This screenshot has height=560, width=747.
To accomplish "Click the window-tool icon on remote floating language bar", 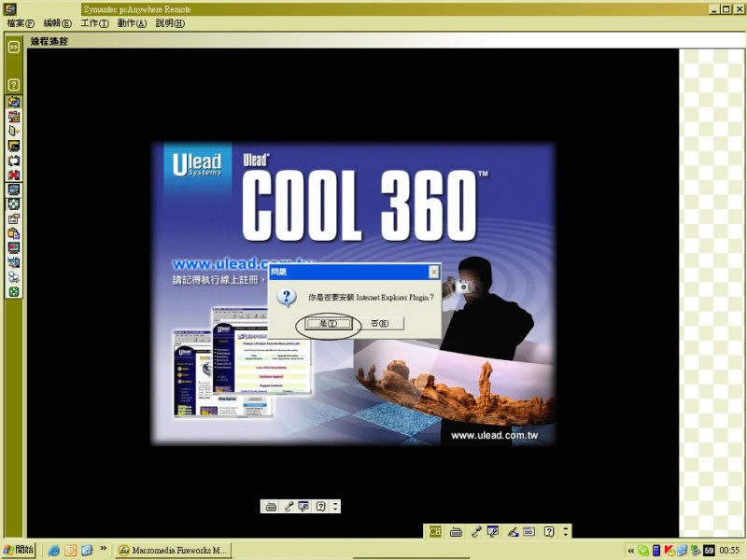I will (303, 506).
